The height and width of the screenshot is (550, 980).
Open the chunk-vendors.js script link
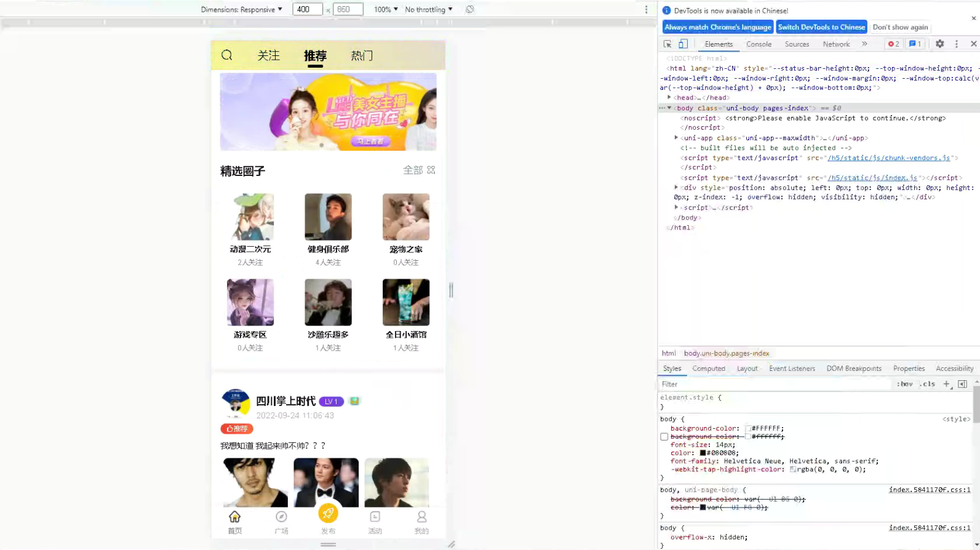(888, 158)
